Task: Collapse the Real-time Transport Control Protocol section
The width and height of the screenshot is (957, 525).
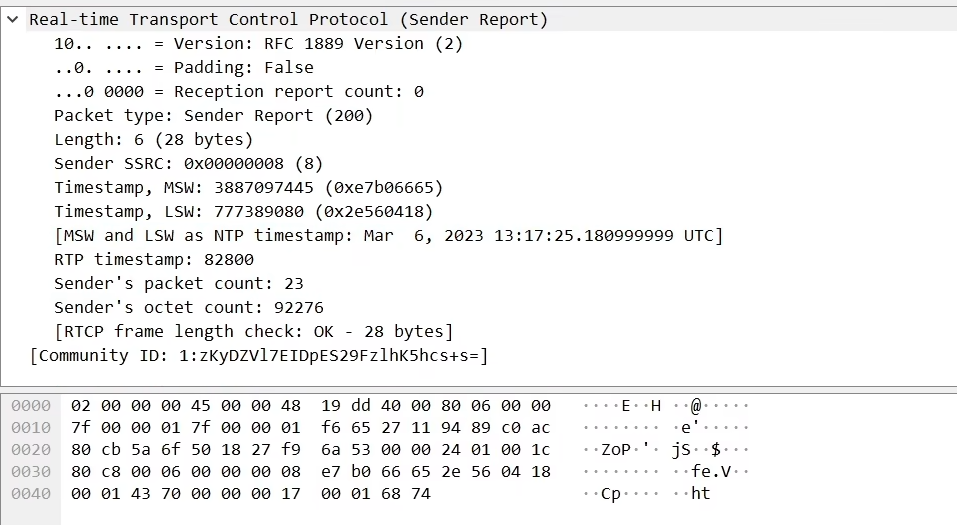Action: (x=12, y=20)
